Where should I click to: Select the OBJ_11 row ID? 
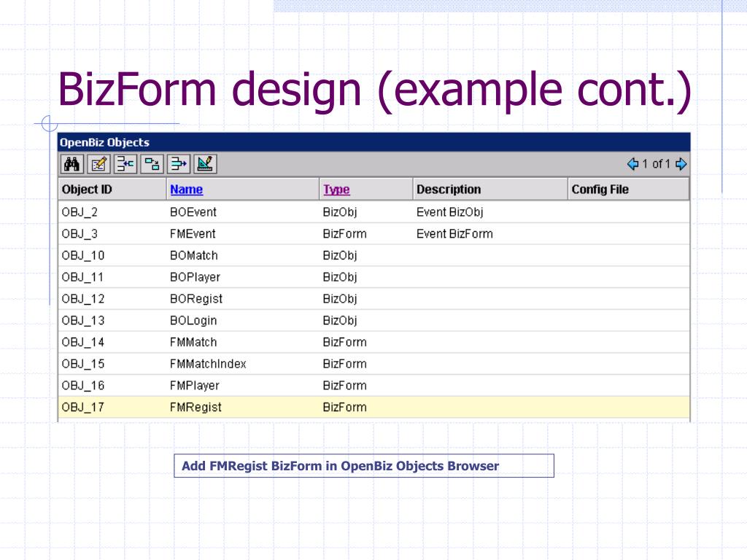82,277
